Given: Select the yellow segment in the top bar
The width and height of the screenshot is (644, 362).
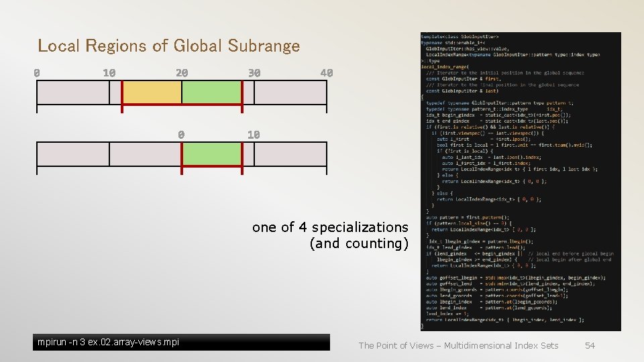Looking at the screenshot, I should 152,93.
